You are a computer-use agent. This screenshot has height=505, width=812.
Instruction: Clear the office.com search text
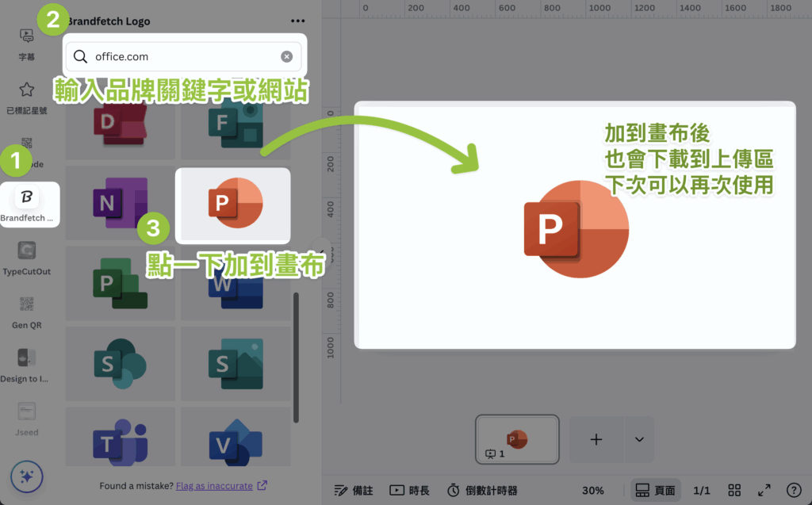286,56
